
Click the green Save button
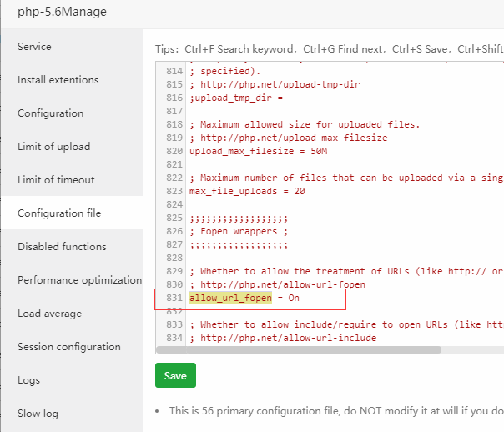(175, 375)
